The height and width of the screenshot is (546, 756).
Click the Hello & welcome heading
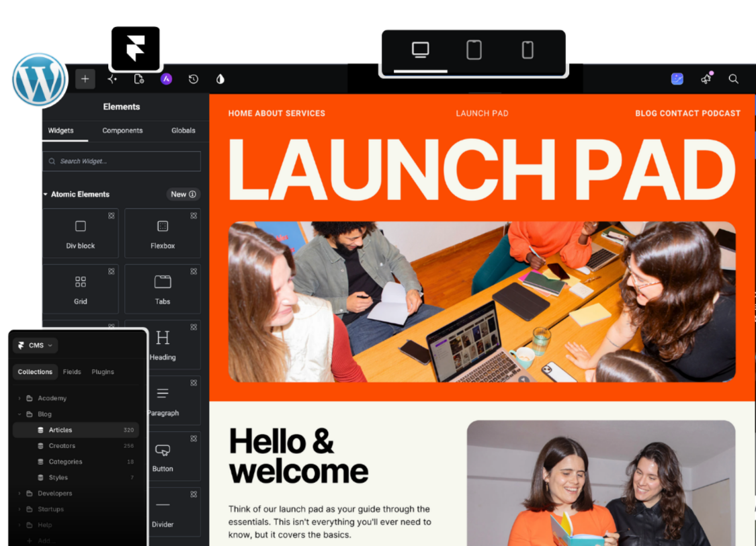click(298, 456)
